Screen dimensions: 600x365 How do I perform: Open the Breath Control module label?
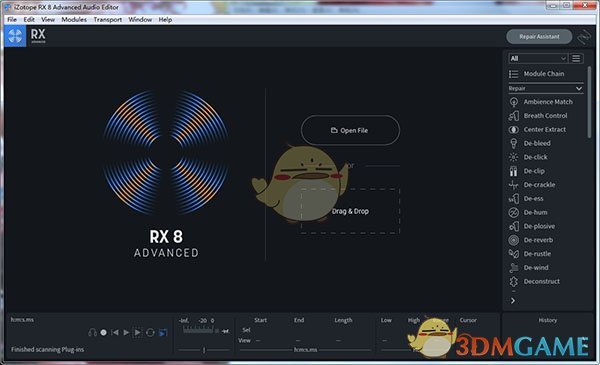point(545,116)
